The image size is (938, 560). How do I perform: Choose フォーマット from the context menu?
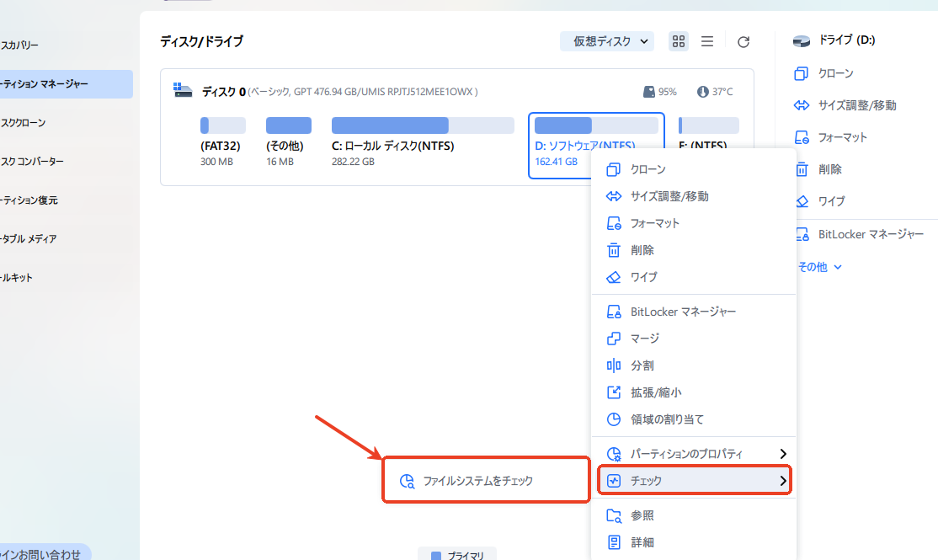pos(654,223)
